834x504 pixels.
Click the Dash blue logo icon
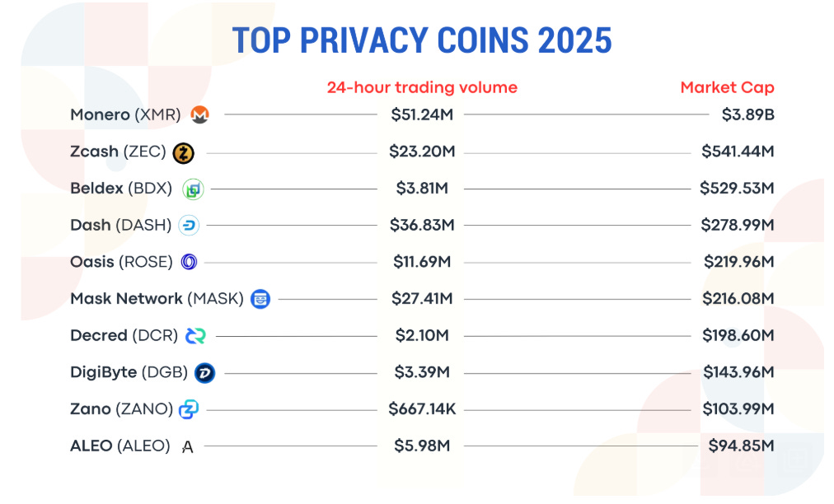tap(189, 226)
